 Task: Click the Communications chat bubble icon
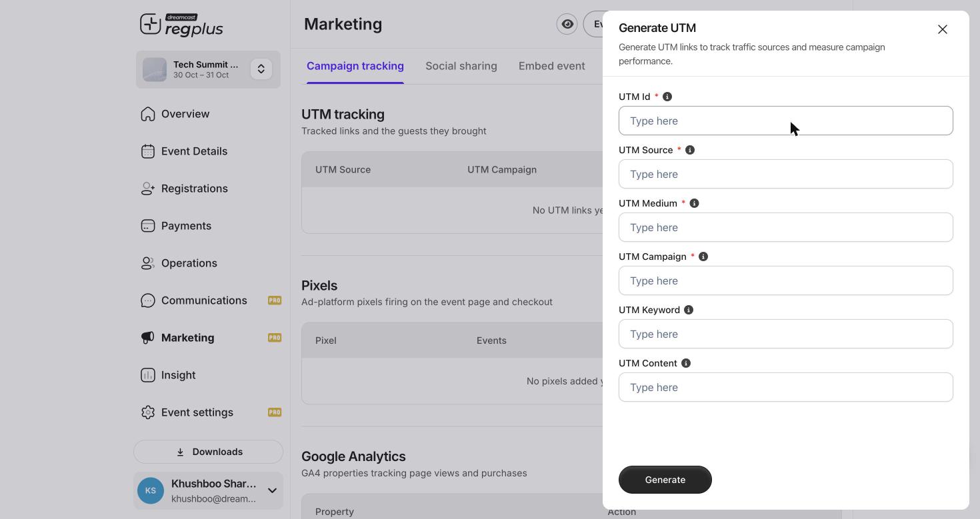148,300
